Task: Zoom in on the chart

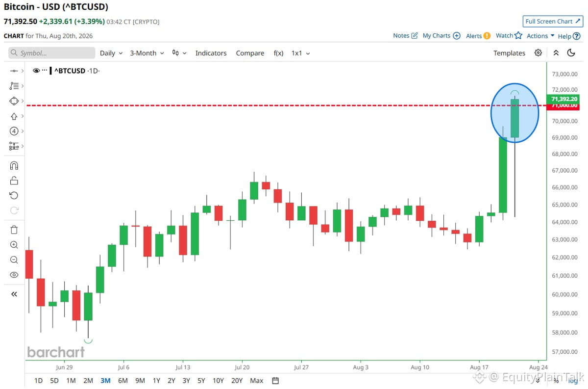Action: point(14,245)
